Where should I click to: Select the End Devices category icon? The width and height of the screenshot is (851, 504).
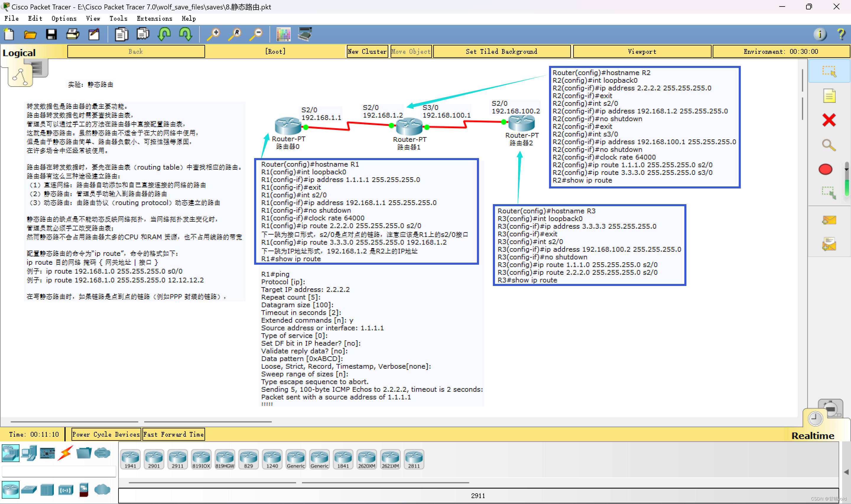pyautogui.click(x=29, y=453)
